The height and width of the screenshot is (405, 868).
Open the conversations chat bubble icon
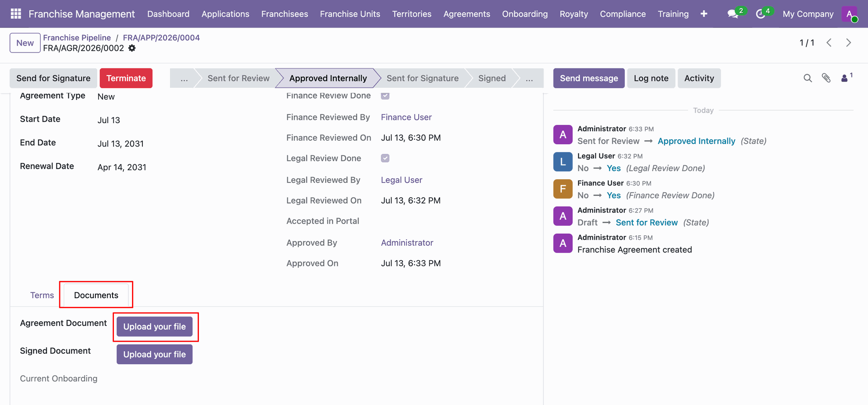click(x=733, y=14)
